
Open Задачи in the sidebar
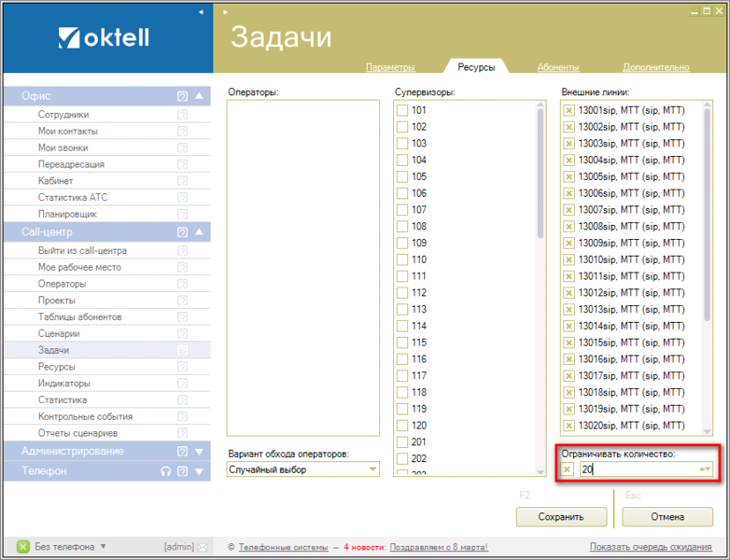[x=107, y=350]
